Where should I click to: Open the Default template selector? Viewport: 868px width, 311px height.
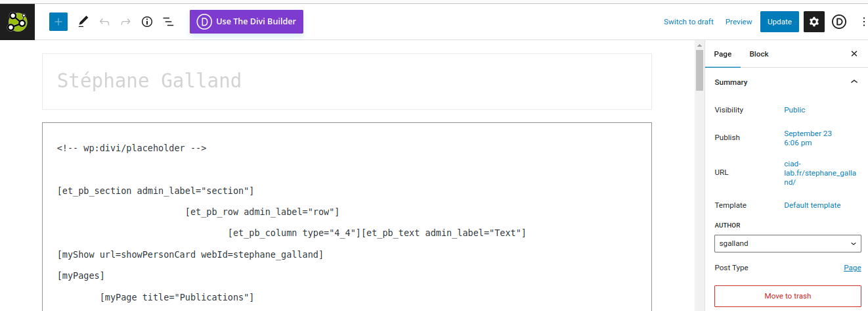812,205
